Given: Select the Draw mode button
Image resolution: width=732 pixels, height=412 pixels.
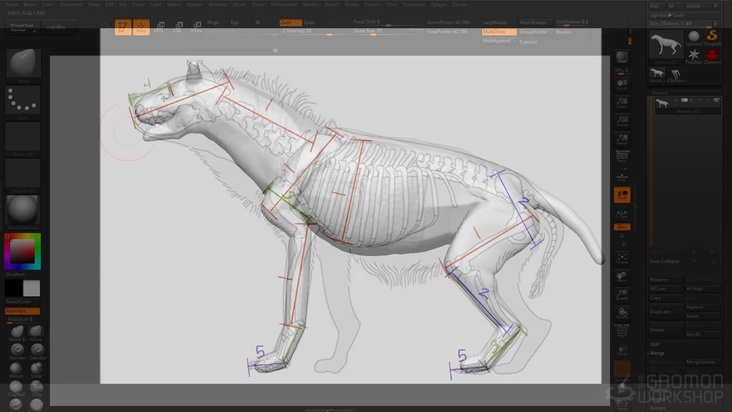Looking at the screenshot, I should [x=141, y=25].
